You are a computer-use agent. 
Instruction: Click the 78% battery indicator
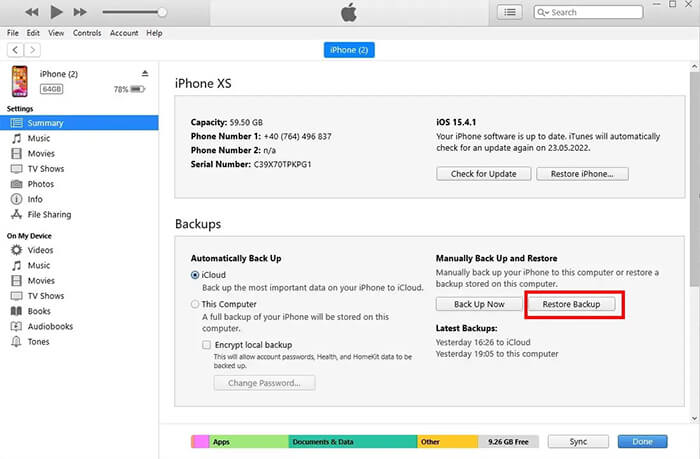129,89
